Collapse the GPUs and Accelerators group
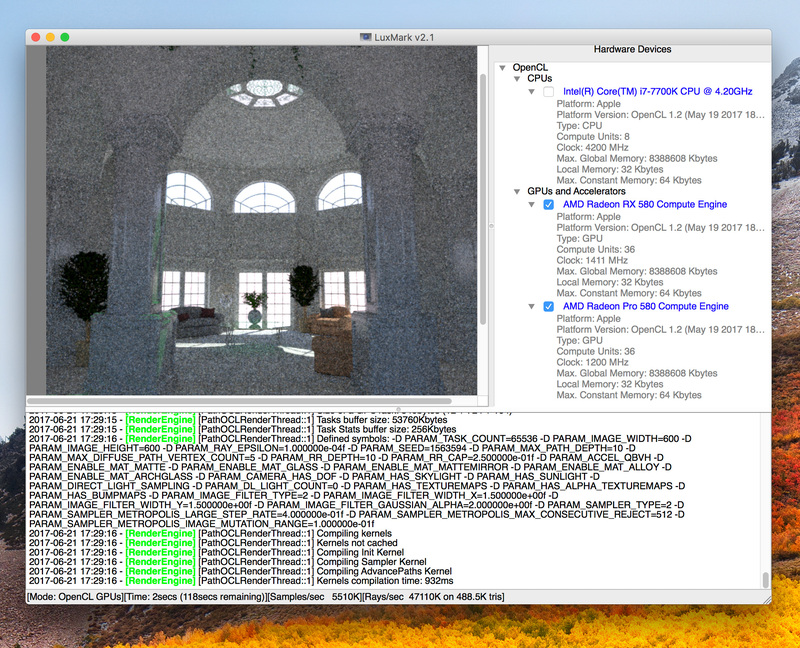Screen dimensions: 800x648 click(x=517, y=192)
